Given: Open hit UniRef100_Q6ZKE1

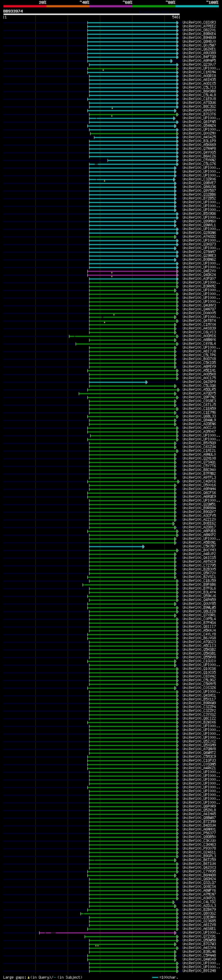Looking at the screenshot, I should click(x=199, y=49).
